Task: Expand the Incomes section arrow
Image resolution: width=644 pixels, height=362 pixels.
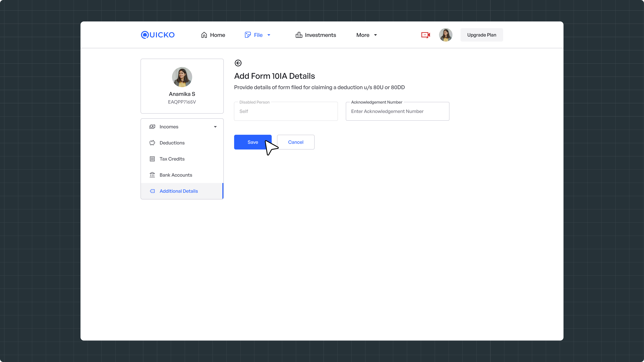Action: (x=215, y=127)
